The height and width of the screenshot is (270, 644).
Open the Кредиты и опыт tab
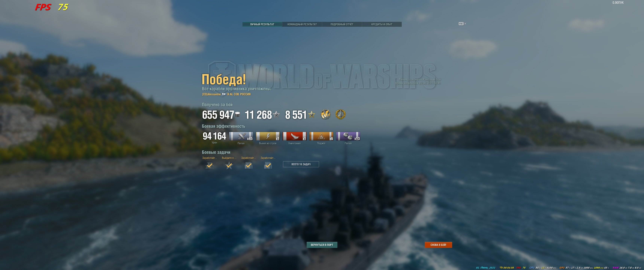pos(382,24)
